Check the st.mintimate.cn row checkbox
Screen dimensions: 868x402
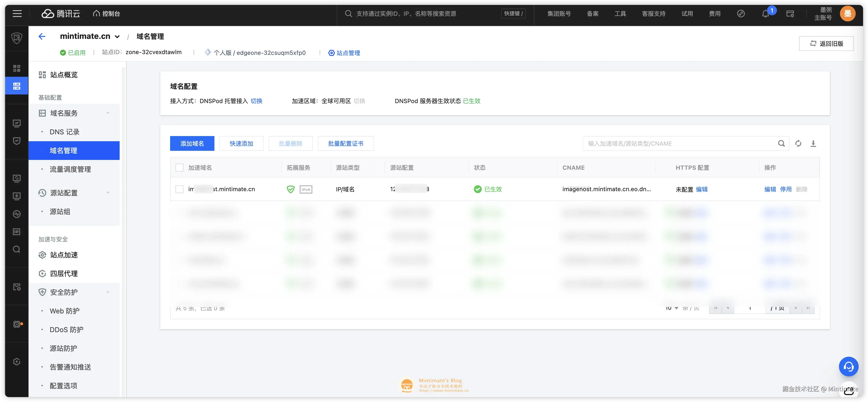click(180, 189)
